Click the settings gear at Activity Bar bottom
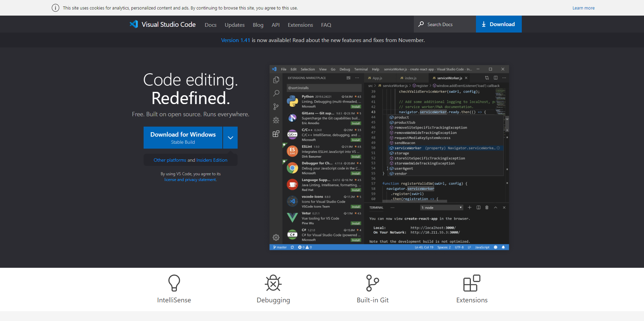Viewport: 644px width, 321px height. 276,237
